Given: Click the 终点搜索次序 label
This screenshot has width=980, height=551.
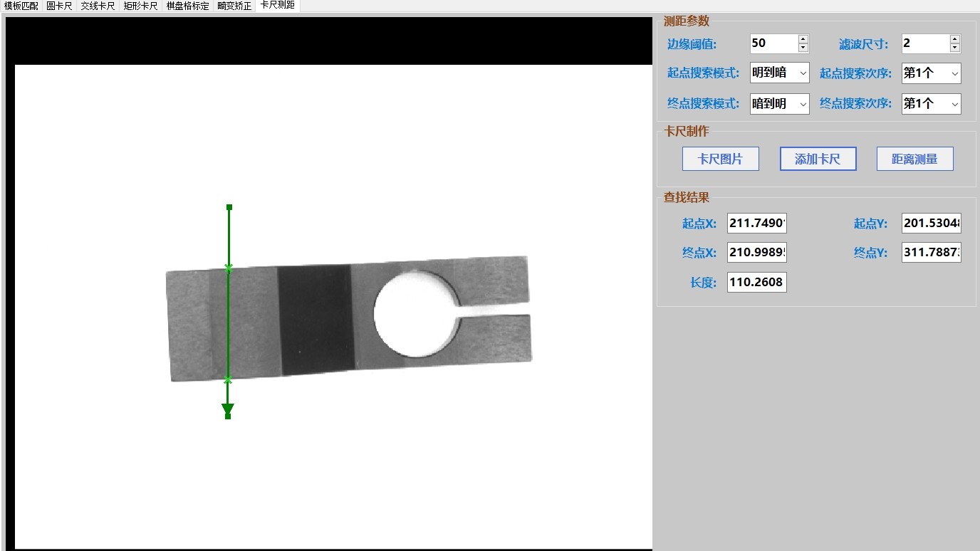Looking at the screenshot, I should [855, 103].
